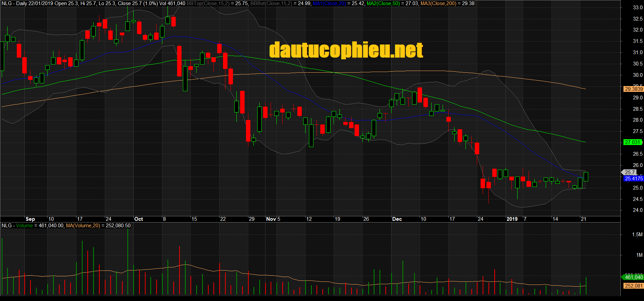Select the MA1(Close,20) indicator label

329,3
